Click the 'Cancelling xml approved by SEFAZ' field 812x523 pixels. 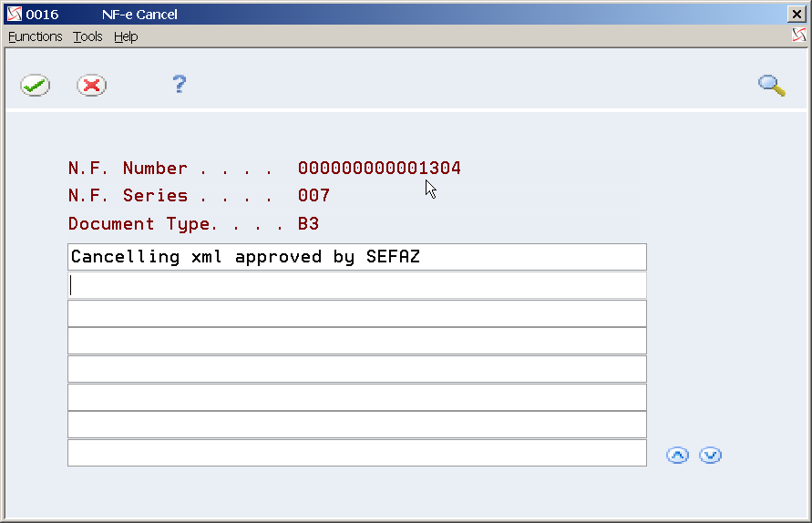[x=357, y=257]
